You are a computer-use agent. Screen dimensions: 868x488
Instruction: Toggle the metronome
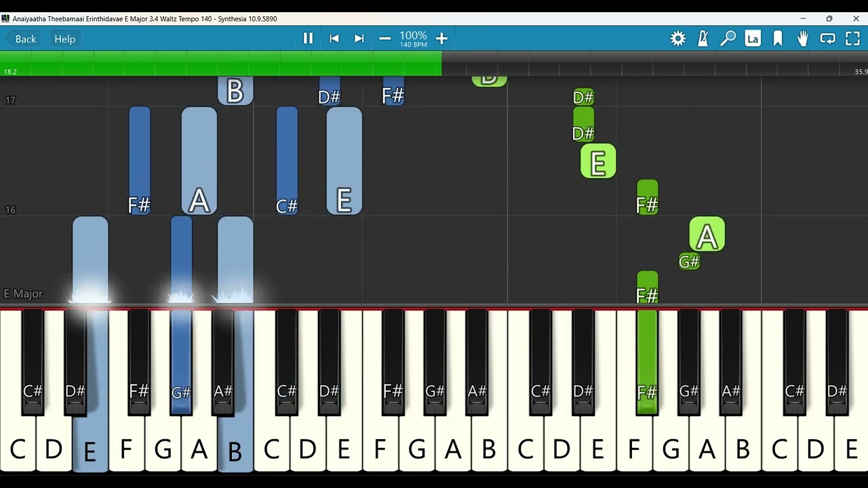click(x=703, y=39)
